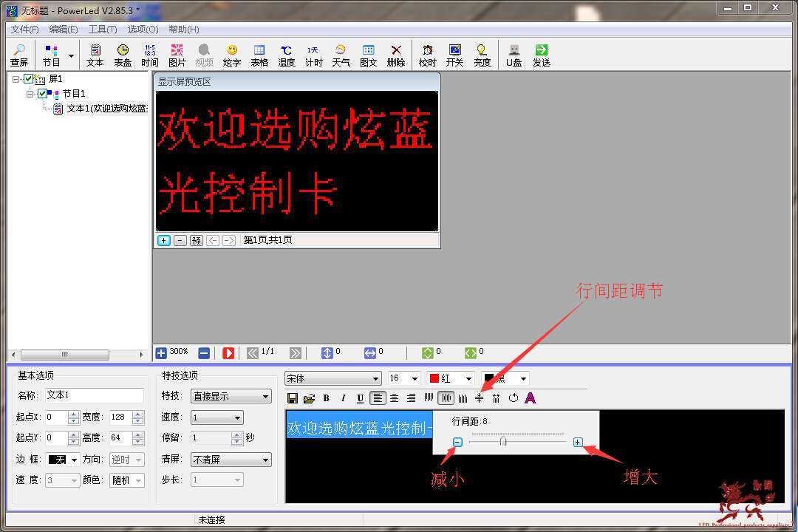Screen dimensions: 798x532
Task: Open the 亮度 brightness tool
Action: click(x=482, y=55)
